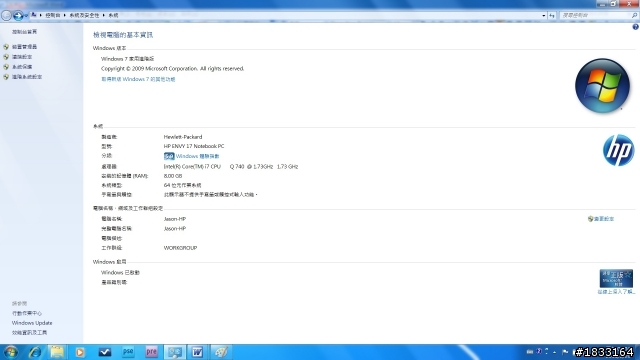Launch Photoshop Elements (pse) from the taskbar
Viewport: 640px width, 360px height.
point(128,352)
